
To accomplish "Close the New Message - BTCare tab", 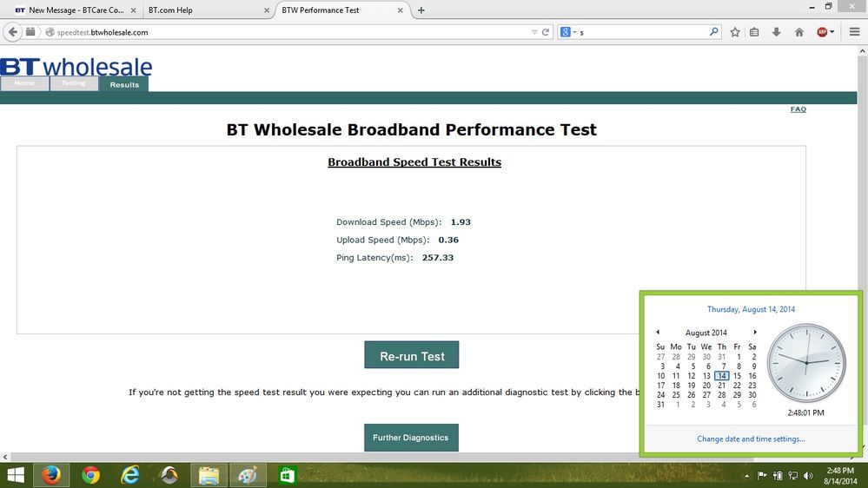I will pos(133,10).
